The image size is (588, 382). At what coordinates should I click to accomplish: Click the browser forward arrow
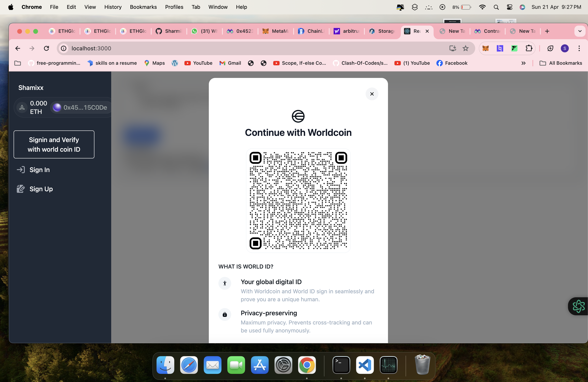[x=32, y=48]
